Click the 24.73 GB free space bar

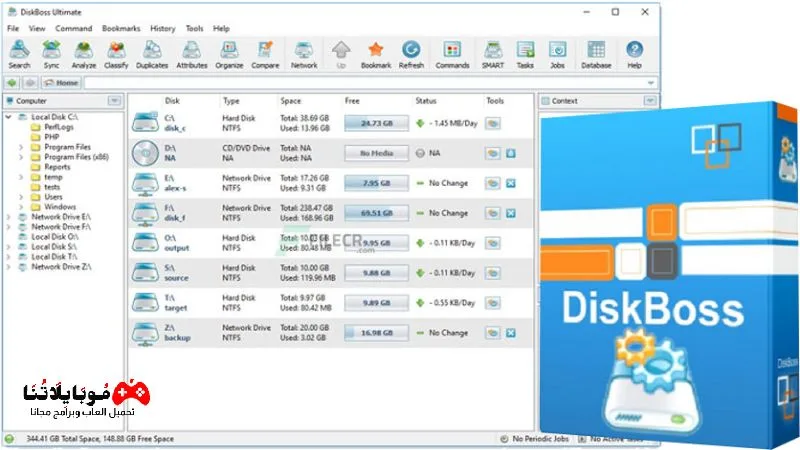coord(377,123)
